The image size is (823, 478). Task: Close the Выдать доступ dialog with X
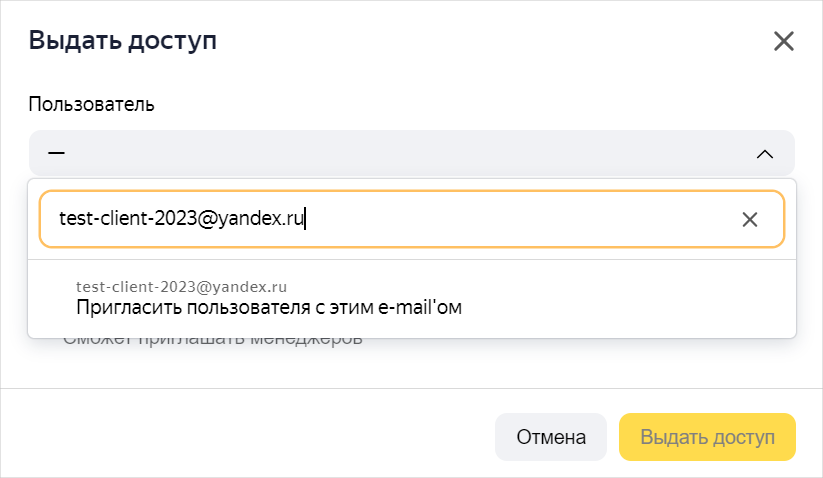784,41
